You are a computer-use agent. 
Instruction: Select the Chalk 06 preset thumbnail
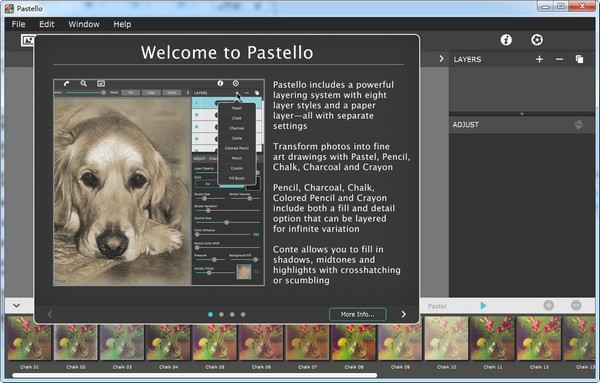(261, 342)
